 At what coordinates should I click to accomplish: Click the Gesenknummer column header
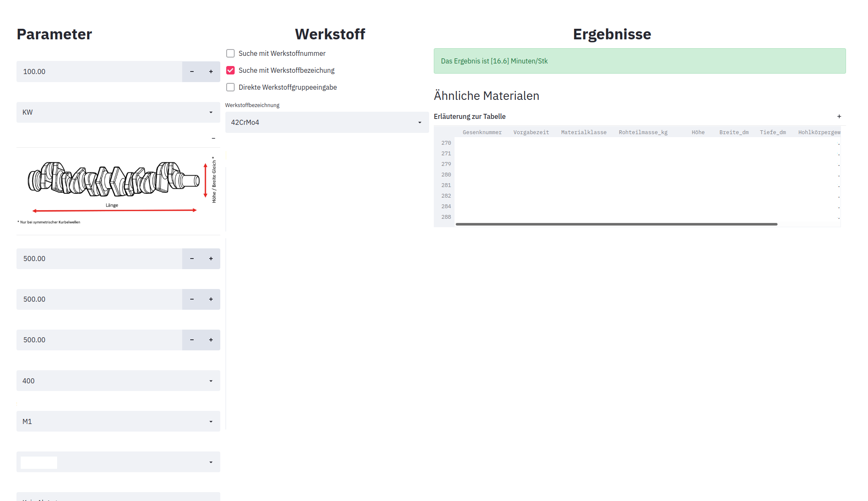click(482, 132)
